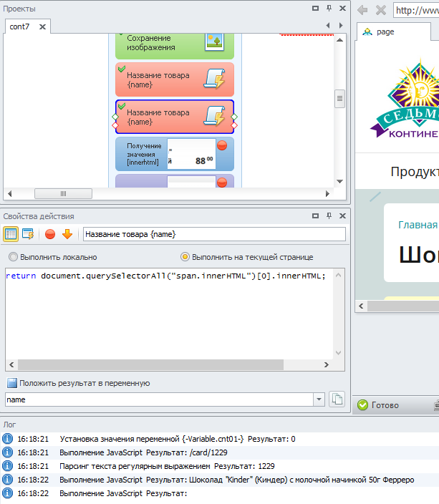Screen dimensions: 439x504
Task: Click the green Готово status icon
Action: (362, 405)
